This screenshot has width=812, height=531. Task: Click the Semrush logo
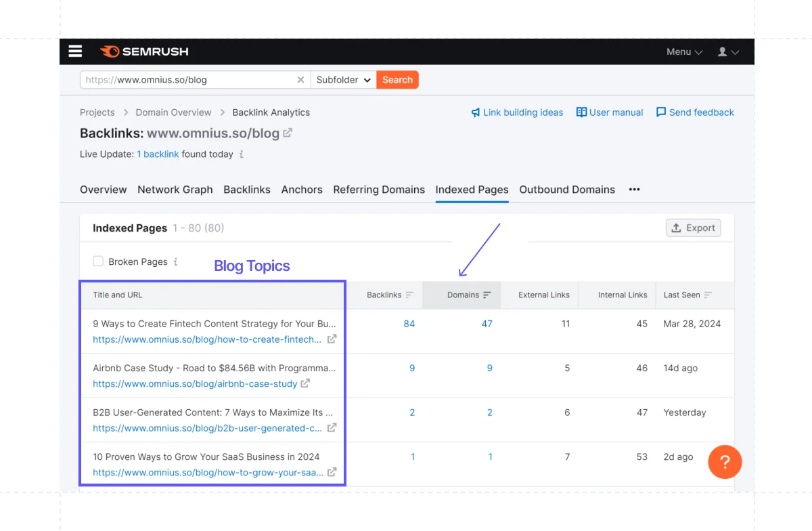pos(143,51)
